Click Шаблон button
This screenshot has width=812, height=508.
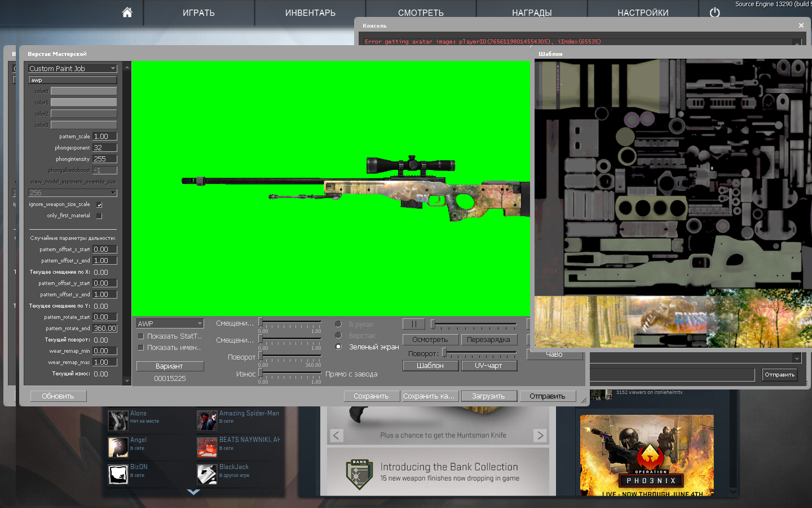[430, 366]
